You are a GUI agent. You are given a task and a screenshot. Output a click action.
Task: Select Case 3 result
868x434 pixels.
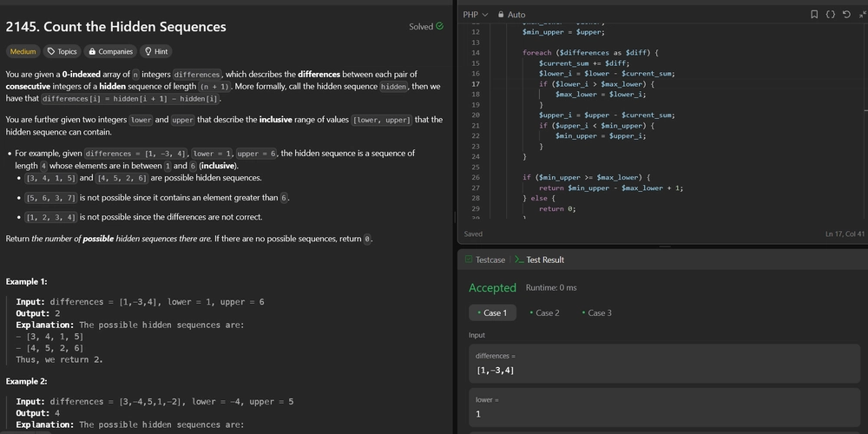597,312
